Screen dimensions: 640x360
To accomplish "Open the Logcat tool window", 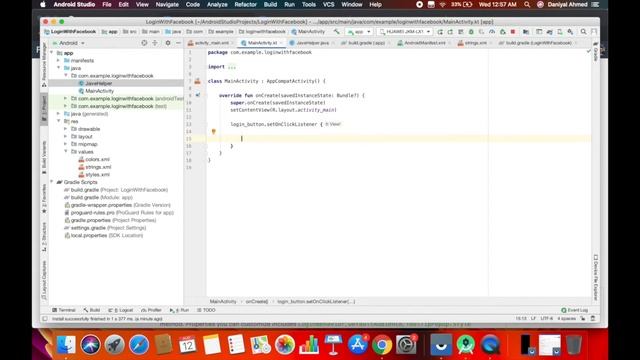I will [x=121, y=310].
